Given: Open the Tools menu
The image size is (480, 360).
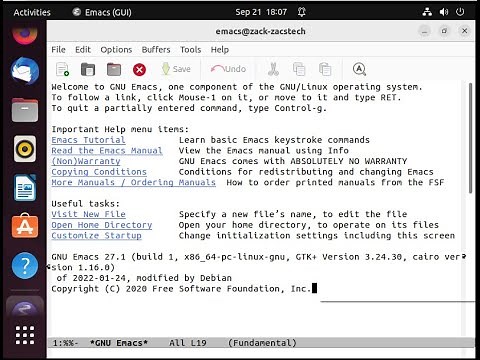Looking at the screenshot, I should point(191,50).
